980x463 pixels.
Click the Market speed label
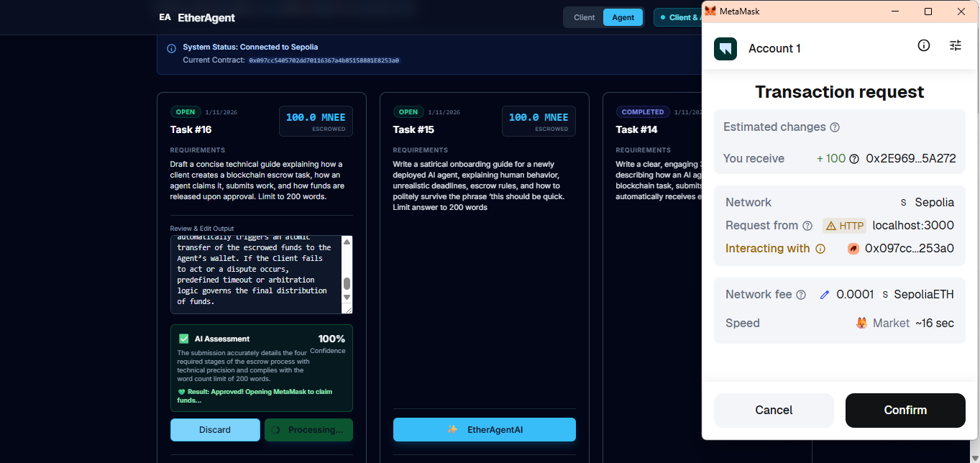891,324
